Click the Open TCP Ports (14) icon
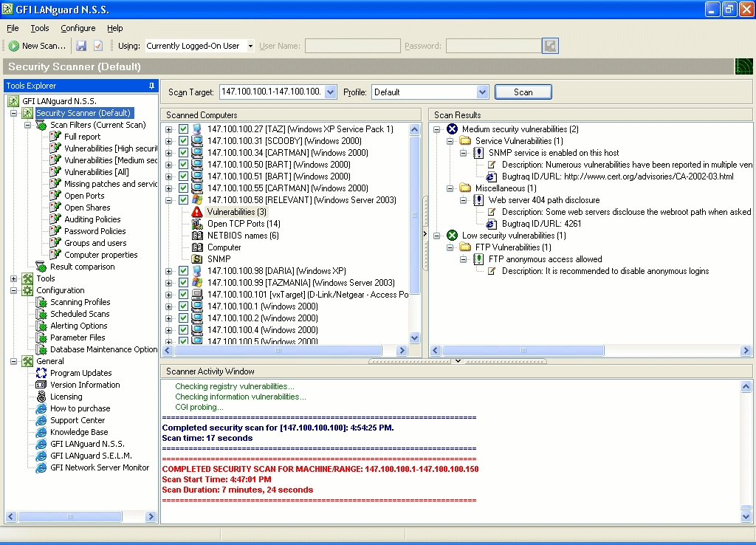 click(x=197, y=224)
